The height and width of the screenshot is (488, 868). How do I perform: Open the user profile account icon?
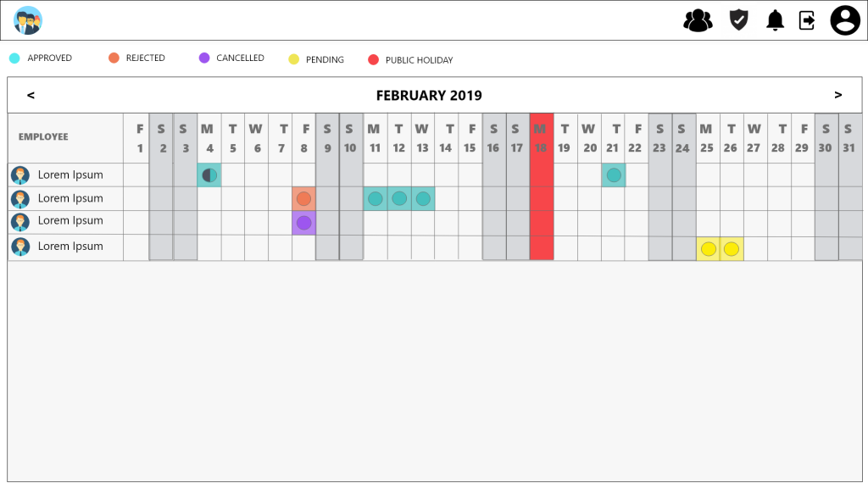(x=845, y=20)
